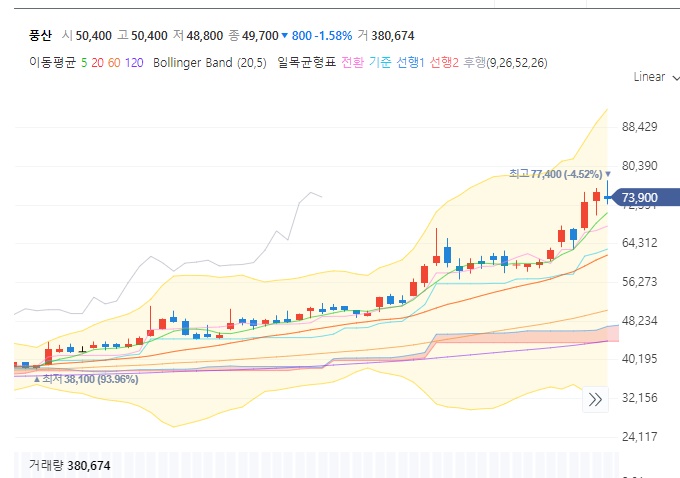Click the opening price 50,400 after 시

[94, 36]
